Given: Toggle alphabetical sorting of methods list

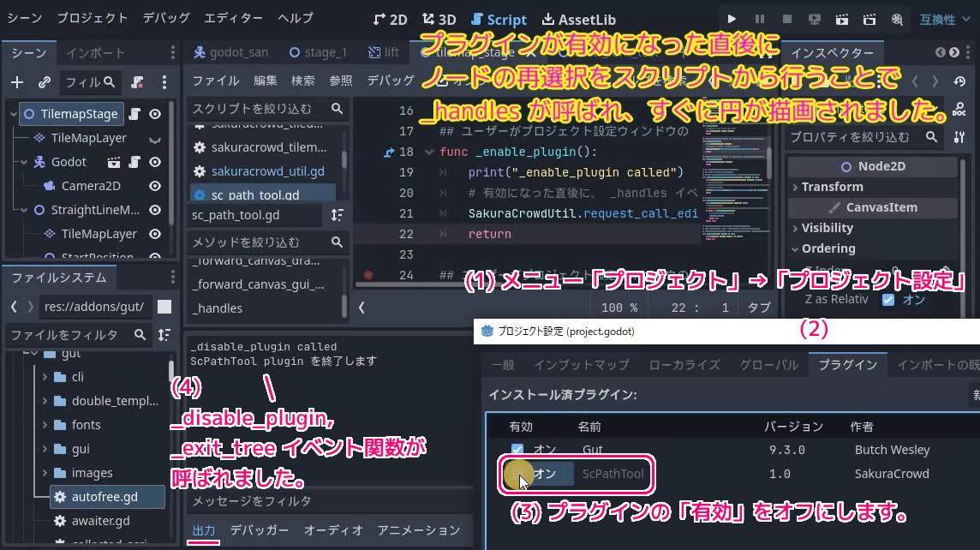Looking at the screenshot, I should coord(337,215).
